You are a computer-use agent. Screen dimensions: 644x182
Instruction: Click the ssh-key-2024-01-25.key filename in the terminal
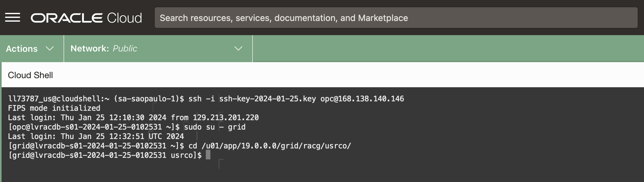point(267,99)
